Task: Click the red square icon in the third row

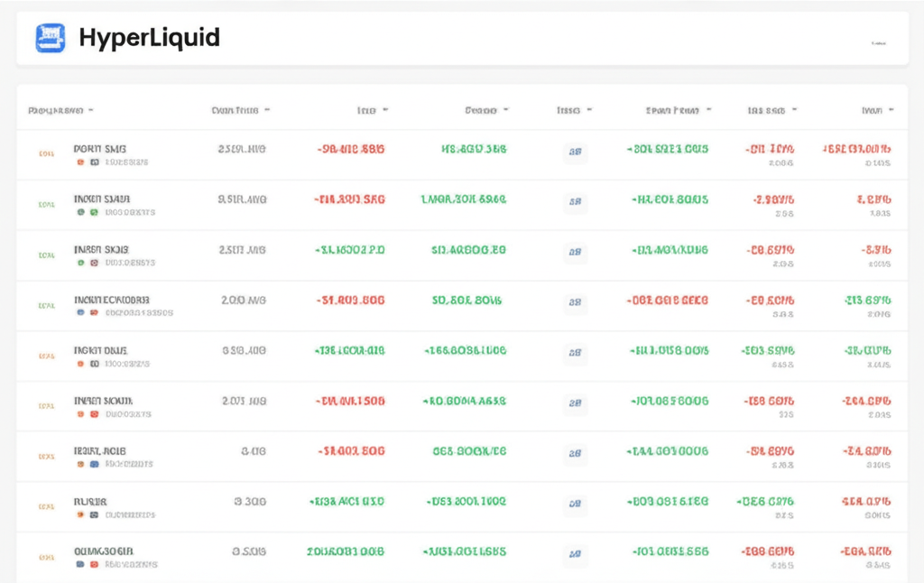Action: point(94,263)
